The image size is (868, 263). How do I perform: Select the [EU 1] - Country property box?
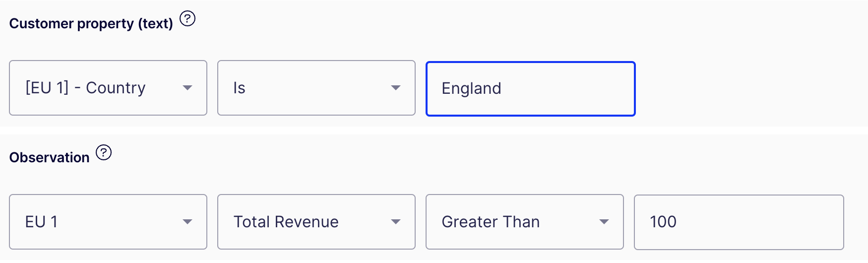point(108,88)
